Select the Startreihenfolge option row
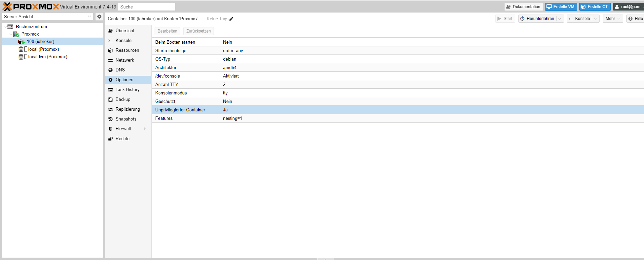Viewport: 644px width, 260px height. [398, 51]
